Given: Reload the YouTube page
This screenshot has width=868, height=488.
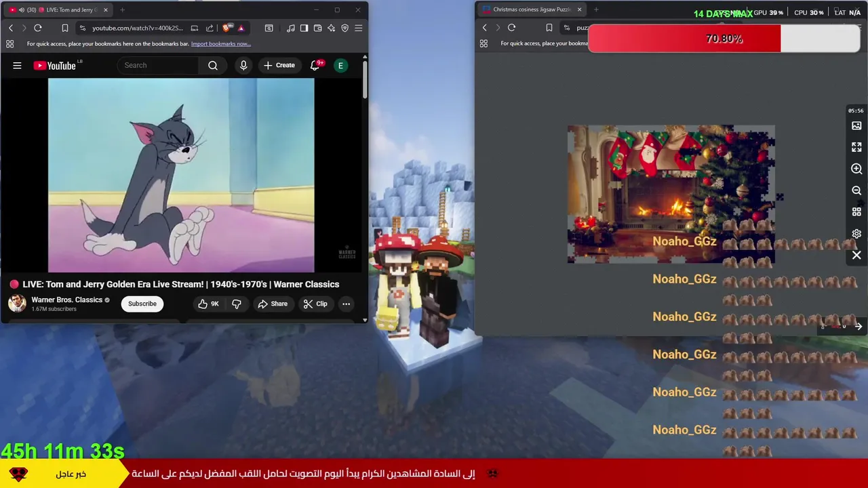Looking at the screenshot, I should (38, 28).
